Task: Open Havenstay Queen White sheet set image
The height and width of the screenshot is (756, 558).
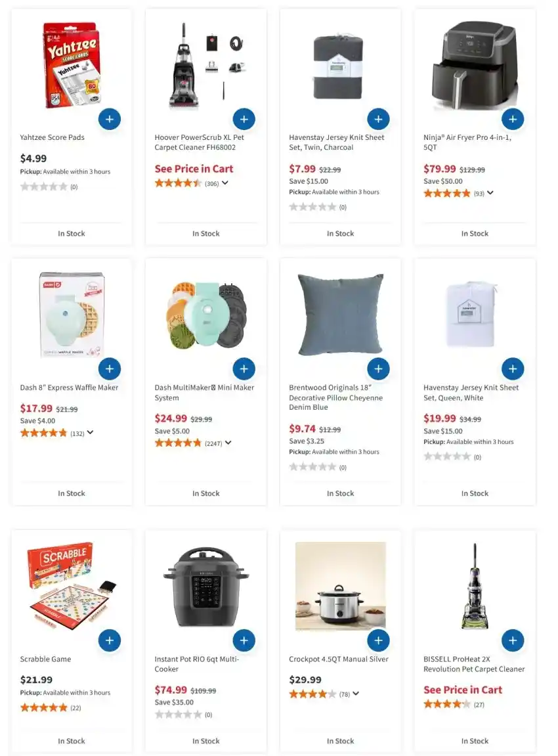Action: click(x=471, y=315)
